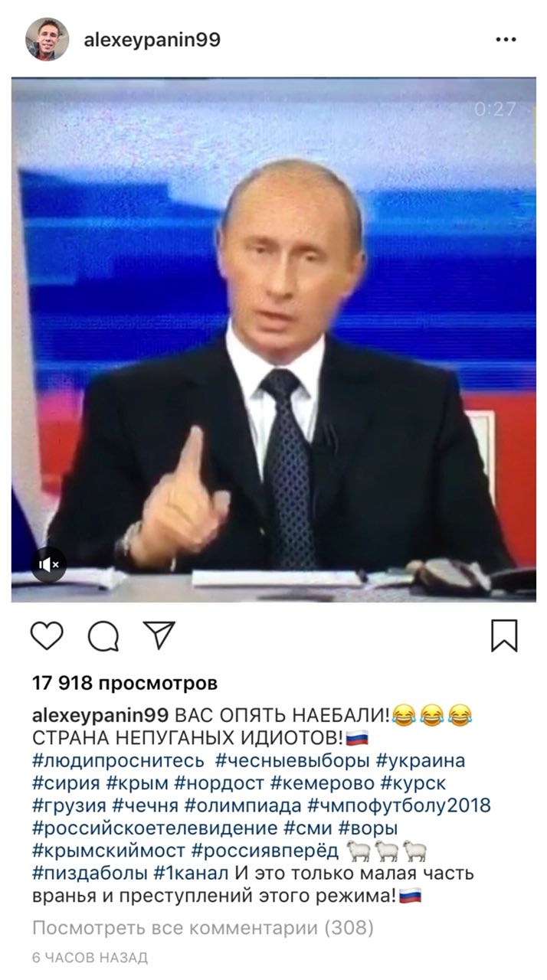Tap the 17 918 просмотров view count
This screenshot has width=547, height=980.
tap(125, 682)
